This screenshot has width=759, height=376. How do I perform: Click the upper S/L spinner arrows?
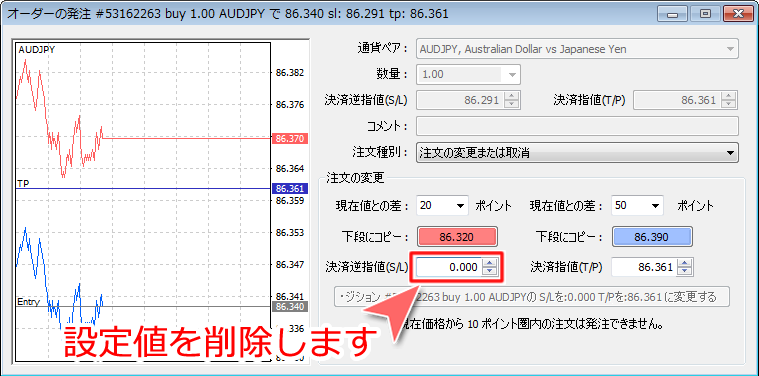click(511, 100)
